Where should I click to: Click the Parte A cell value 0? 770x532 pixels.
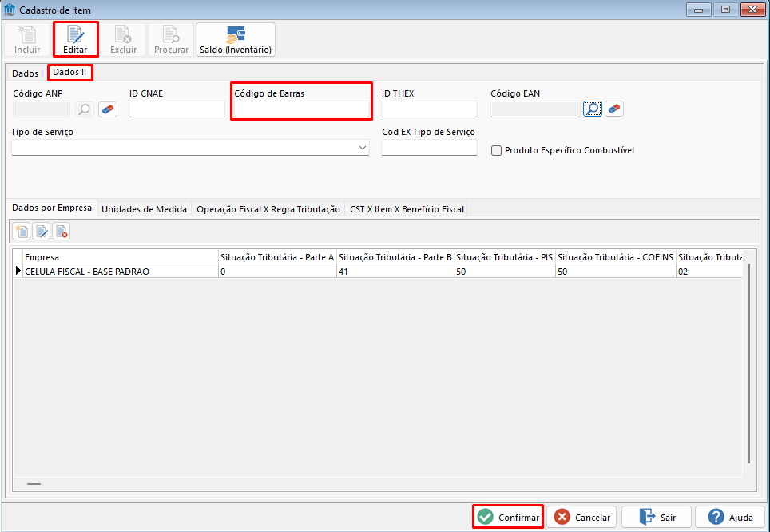277,271
